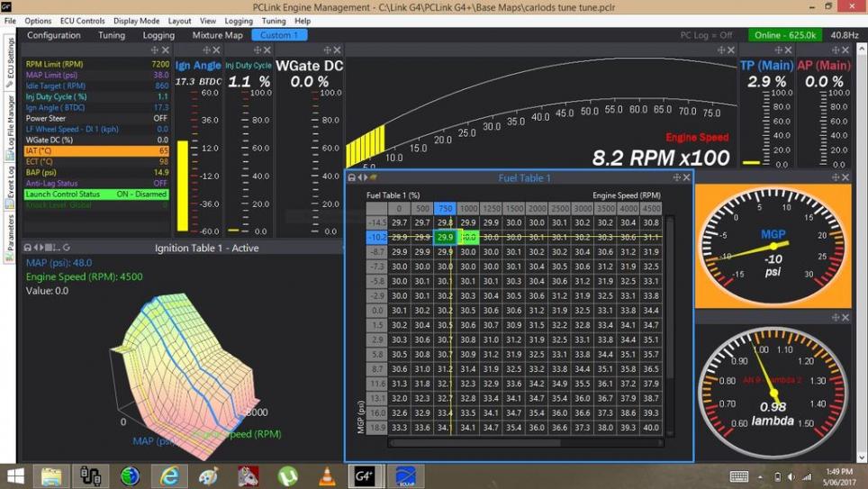The image size is (868, 489).
Task: Click the yellow icon in Fuel Table 1 header
Action: click(x=373, y=177)
